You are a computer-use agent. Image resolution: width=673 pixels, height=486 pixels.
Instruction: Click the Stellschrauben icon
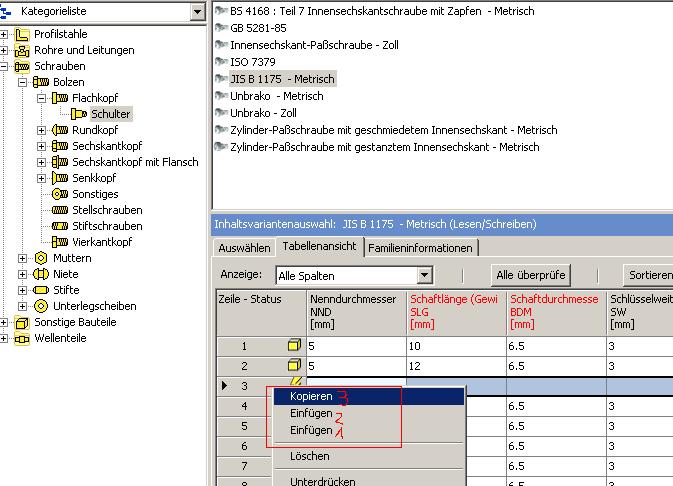tap(60, 210)
